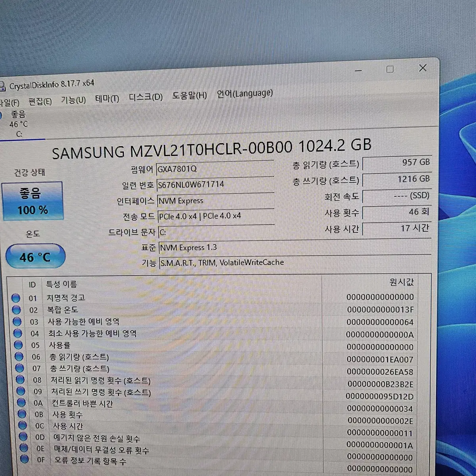Click the firmware field GXA7801Q
This screenshot has height=476, width=476.
click(215, 168)
